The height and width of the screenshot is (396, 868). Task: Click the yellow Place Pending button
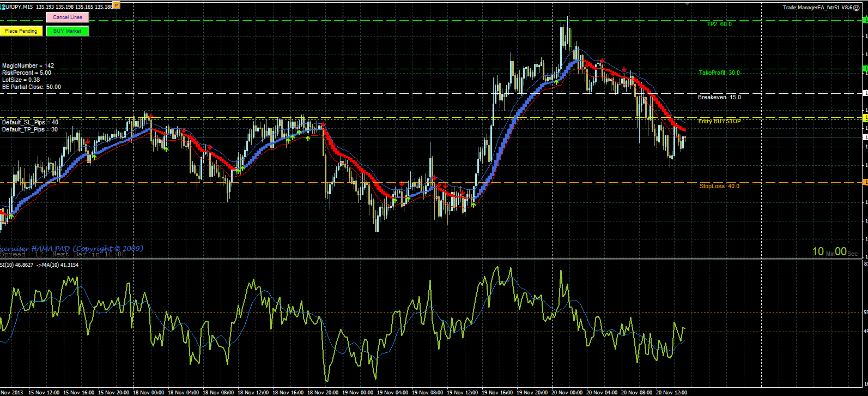click(x=21, y=31)
